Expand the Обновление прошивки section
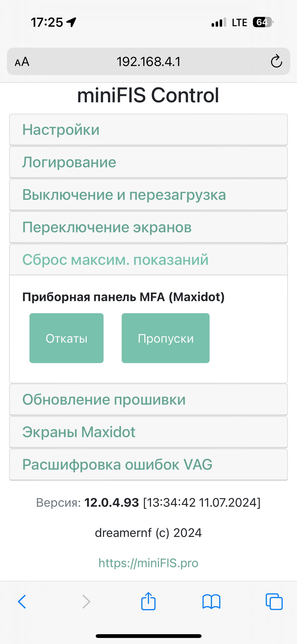 tap(148, 400)
